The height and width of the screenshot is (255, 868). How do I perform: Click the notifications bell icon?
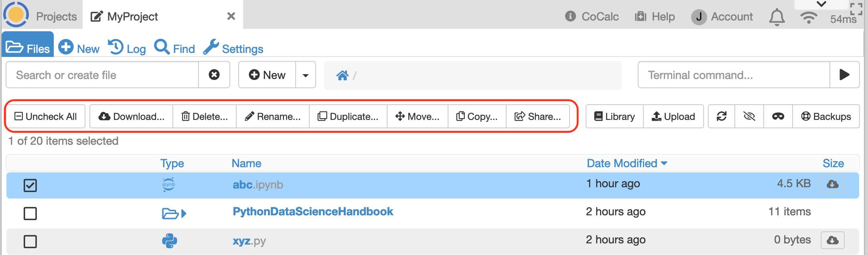[x=777, y=17]
